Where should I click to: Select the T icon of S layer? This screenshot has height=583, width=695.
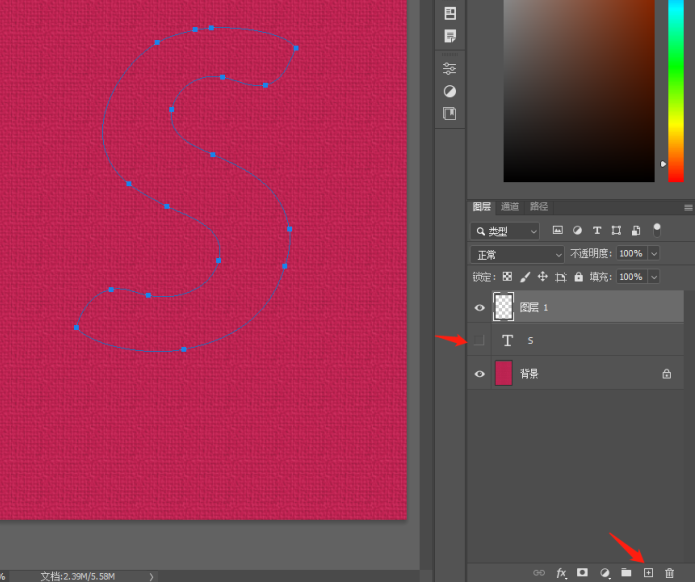pyautogui.click(x=508, y=340)
